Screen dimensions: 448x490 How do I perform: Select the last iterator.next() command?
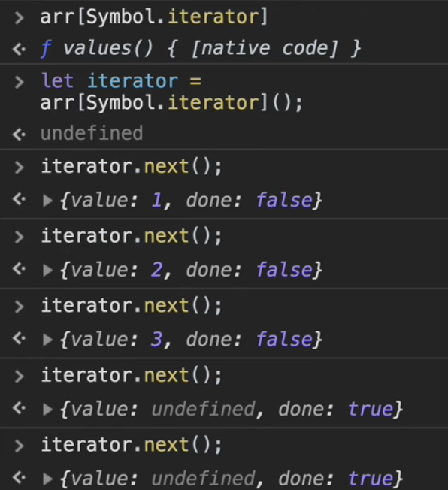[x=132, y=445]
